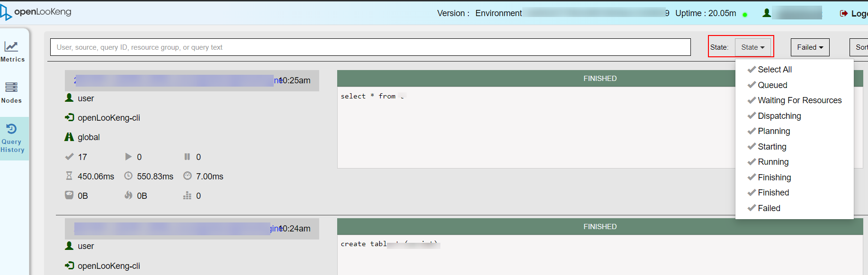The width and height of the screenshot is (868, 275).
Task: Toggle Dispatching state filter
Action: point(774,116)
